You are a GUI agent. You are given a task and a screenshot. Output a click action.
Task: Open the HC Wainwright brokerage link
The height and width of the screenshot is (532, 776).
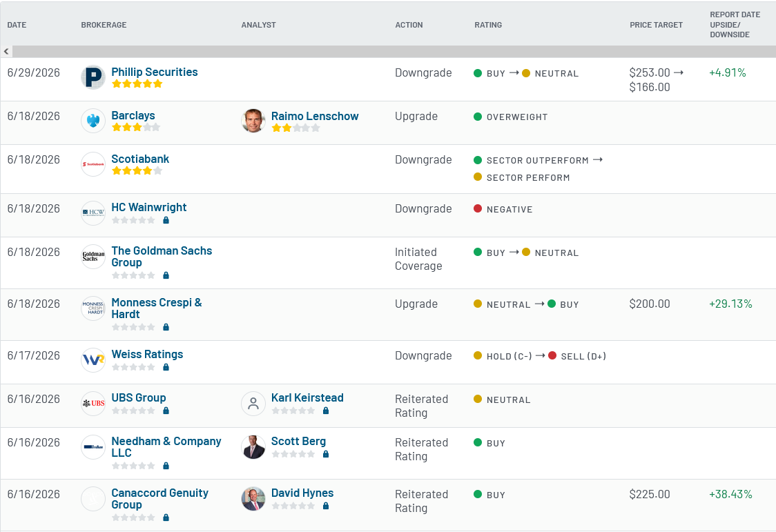149,207
